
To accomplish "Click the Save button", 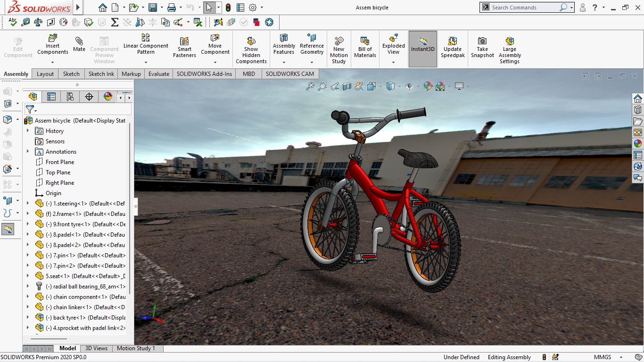I will pos(152,8).
